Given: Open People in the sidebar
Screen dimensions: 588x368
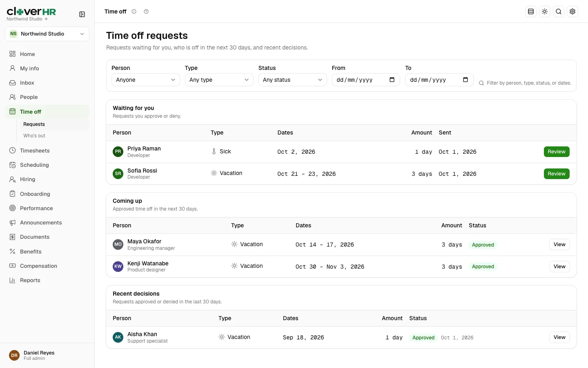Looking at the screenshot, I should point(47,97).
